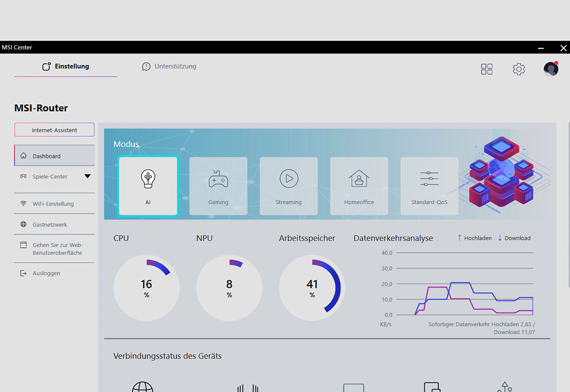Click the Gaming controller icon
The height and width of the screenshot is (392, 570).
point(218,180)
